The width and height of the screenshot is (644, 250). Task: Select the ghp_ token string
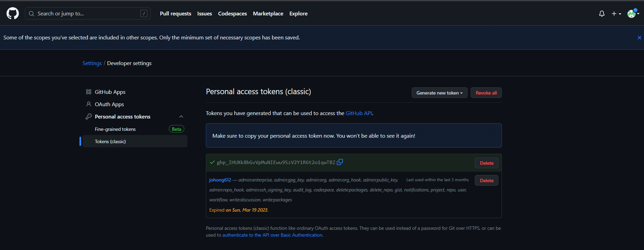(x=276, y=162)
